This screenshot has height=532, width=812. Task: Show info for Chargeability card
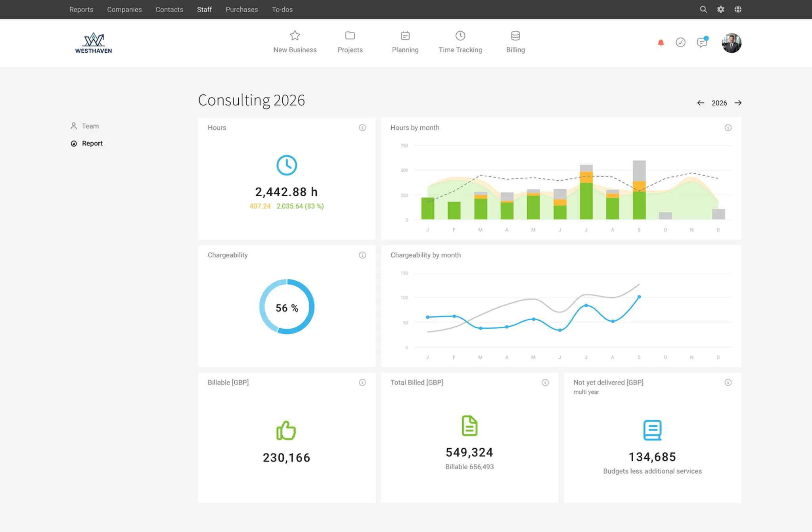click(362, 255)
